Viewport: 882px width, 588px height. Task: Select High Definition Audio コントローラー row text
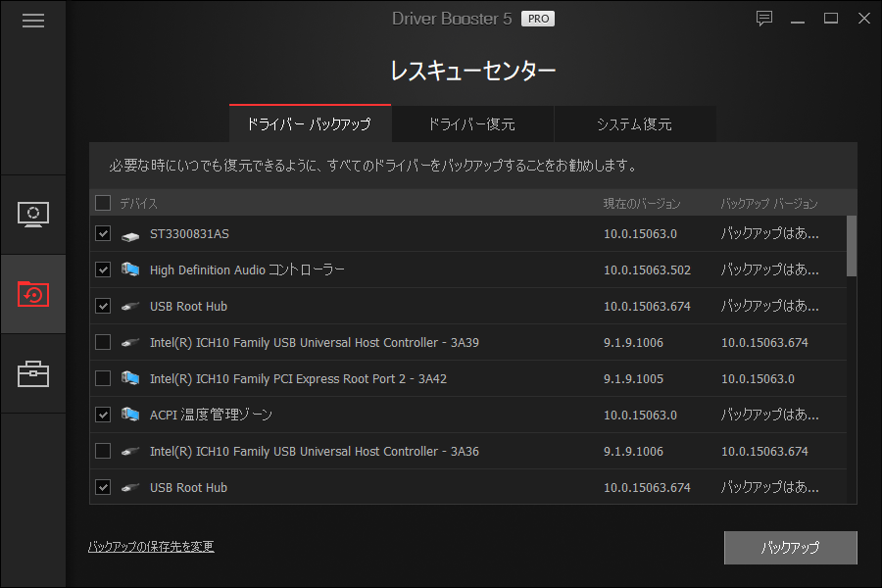(x=247, y=270)
